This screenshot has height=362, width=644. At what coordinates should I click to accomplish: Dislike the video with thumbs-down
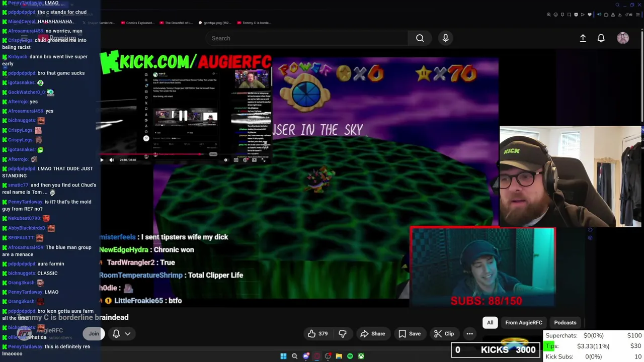343,334
